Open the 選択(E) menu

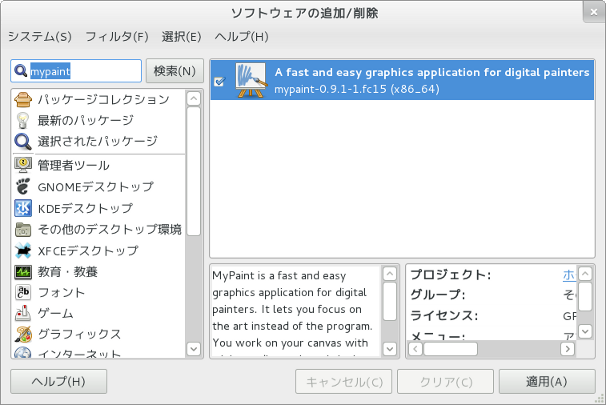point(181,37)
